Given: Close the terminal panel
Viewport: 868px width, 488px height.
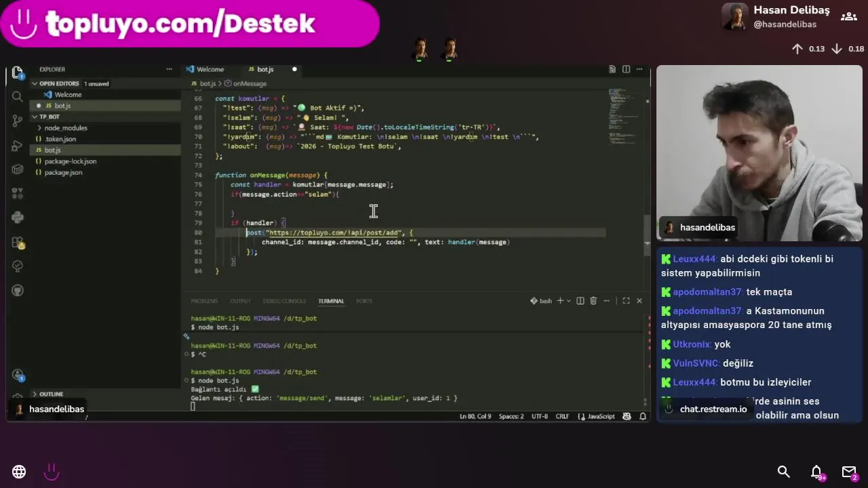Looking at the screenshot, I should [639, 301].
